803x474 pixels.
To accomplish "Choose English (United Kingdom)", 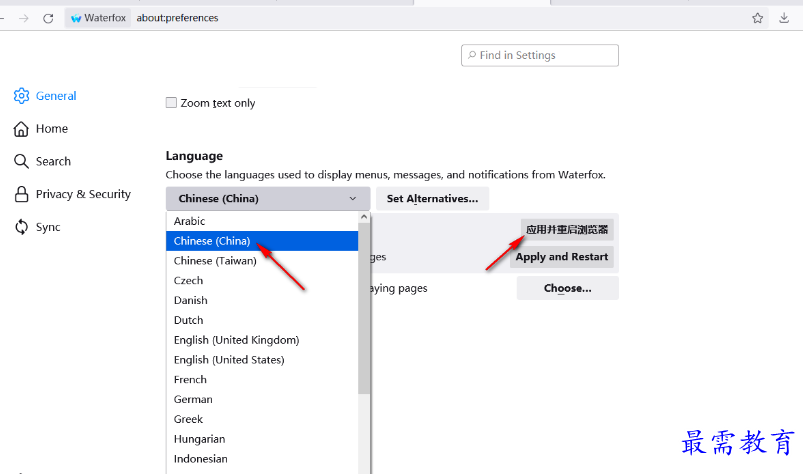I will [262, 340].
